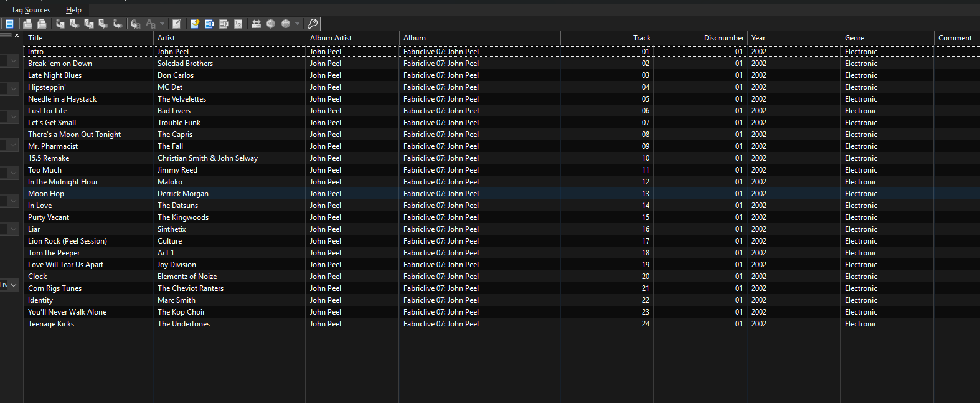Click the notepad with pencil toolbar icon

(x=177, y=24)
